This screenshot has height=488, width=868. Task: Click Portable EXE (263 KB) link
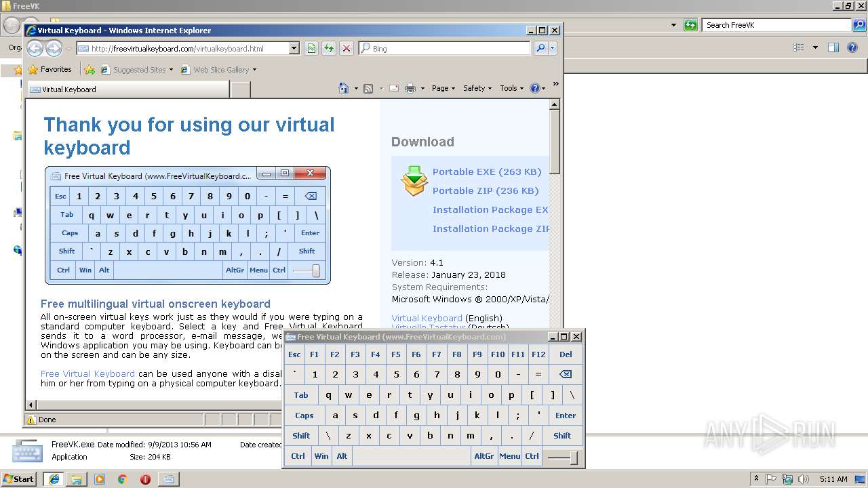[487, 171]
